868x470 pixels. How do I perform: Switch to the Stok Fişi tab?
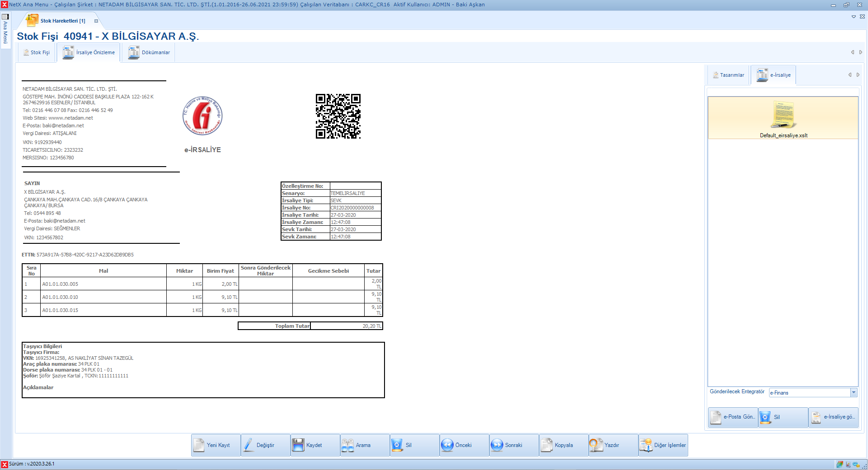pyautogui.click(x=37, y=53)
